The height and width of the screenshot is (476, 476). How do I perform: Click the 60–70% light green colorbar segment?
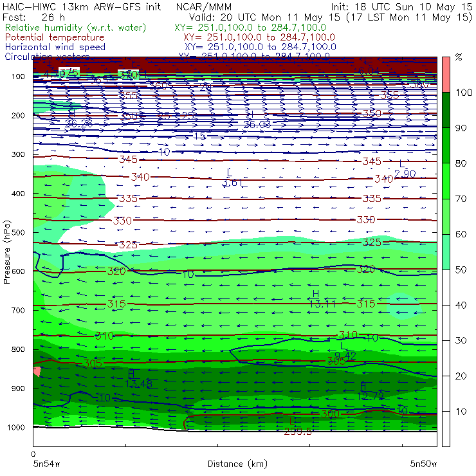[x=446, y=216]
